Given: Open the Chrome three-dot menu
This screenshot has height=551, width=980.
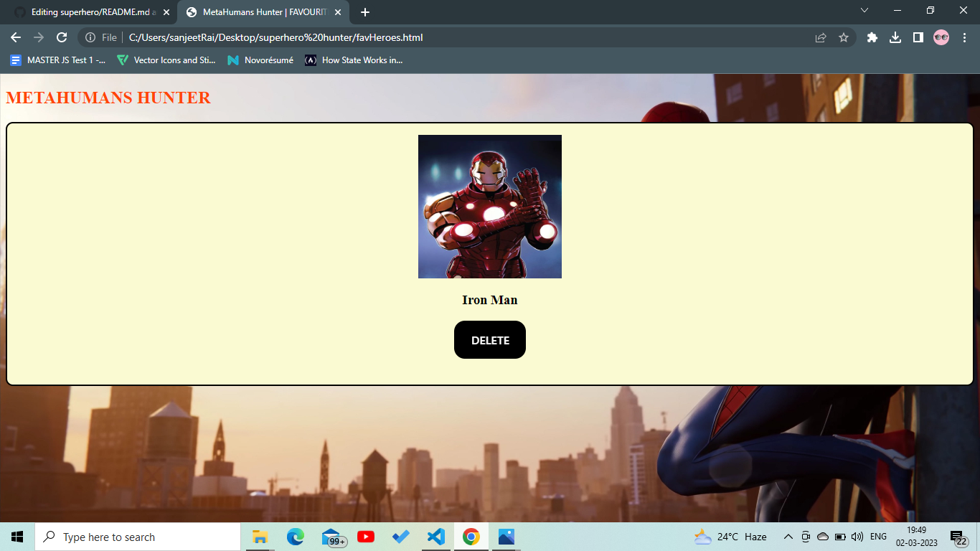Looking at the screenshot, I should [965, 37].
